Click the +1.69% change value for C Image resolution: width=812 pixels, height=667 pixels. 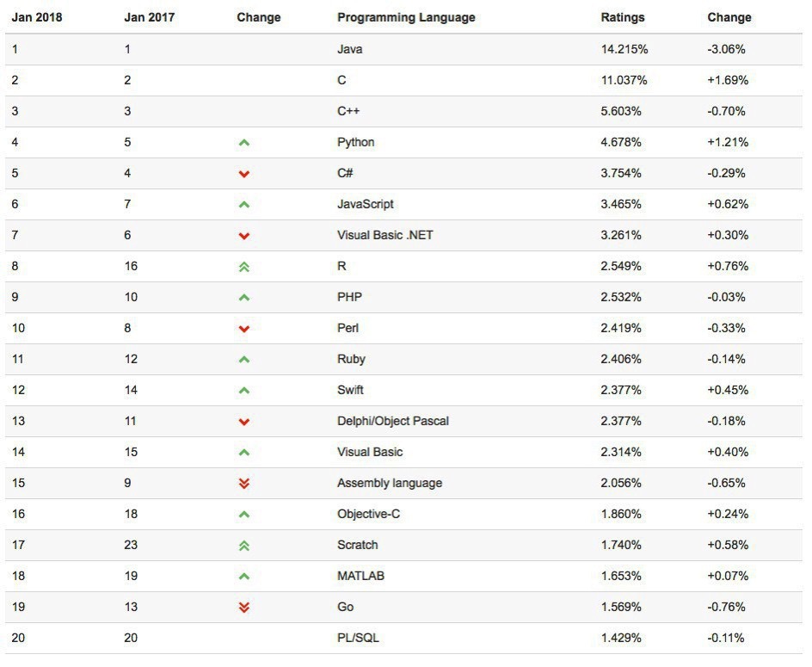728,80
